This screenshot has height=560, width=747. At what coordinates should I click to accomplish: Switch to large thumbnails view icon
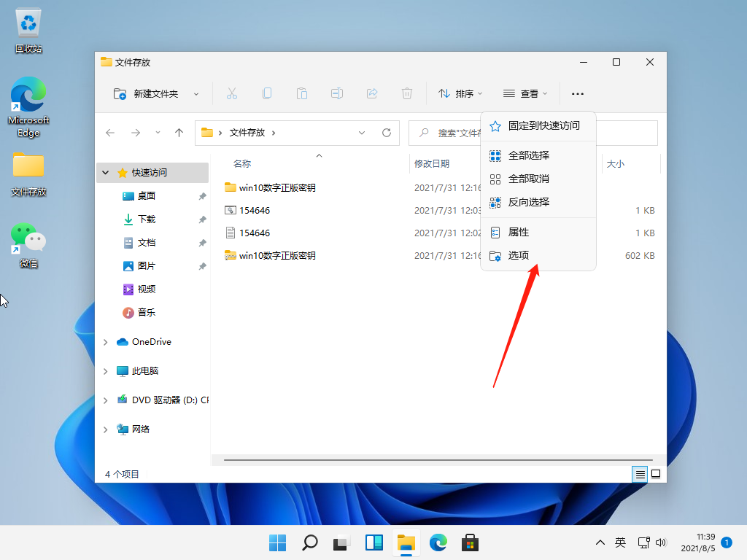point(656,474)
